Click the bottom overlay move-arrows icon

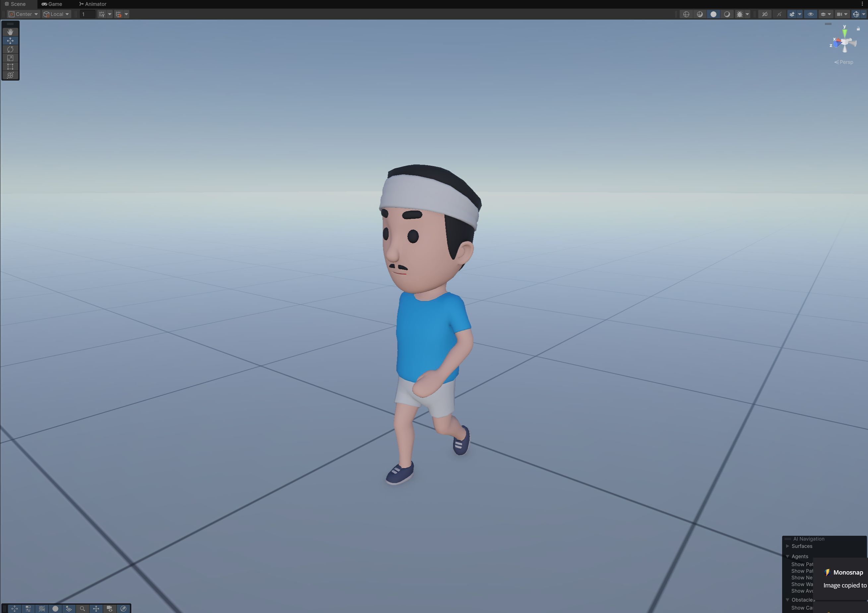(14, 608)
